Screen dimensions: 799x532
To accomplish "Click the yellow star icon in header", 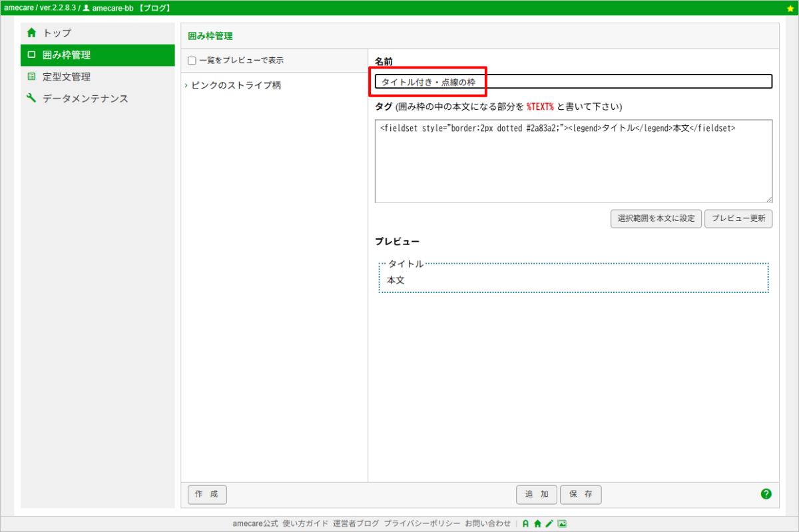I will 790,8.
